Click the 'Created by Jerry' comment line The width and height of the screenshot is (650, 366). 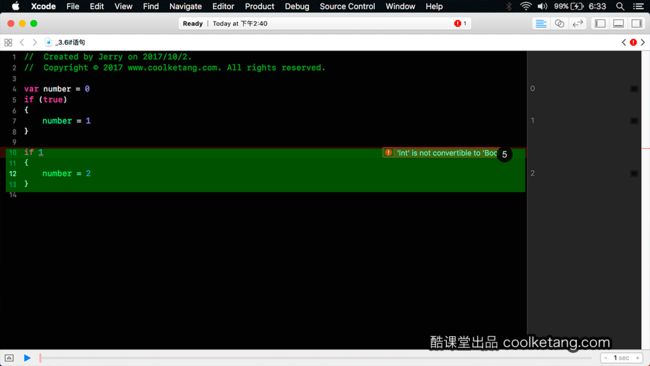tap(108, 57)
